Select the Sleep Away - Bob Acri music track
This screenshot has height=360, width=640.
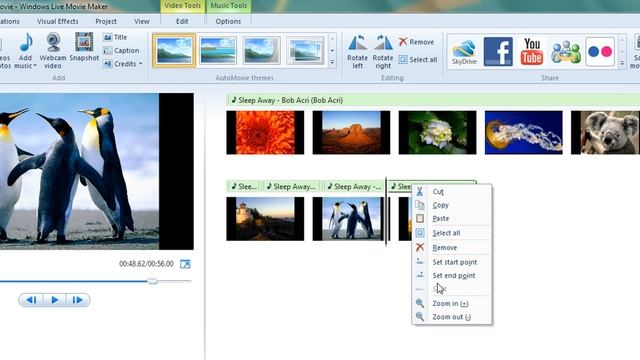point(433,100)
